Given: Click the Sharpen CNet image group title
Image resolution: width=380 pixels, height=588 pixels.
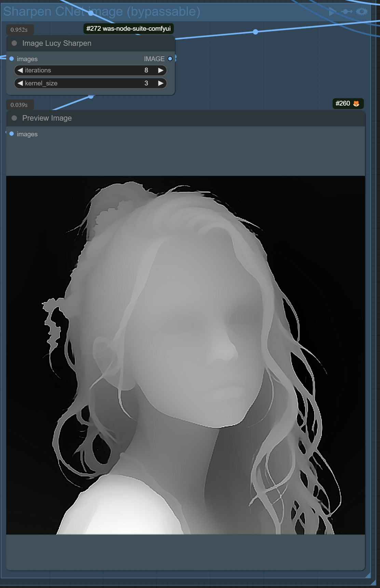Looking at the screenshot, I should click(102, 12).
